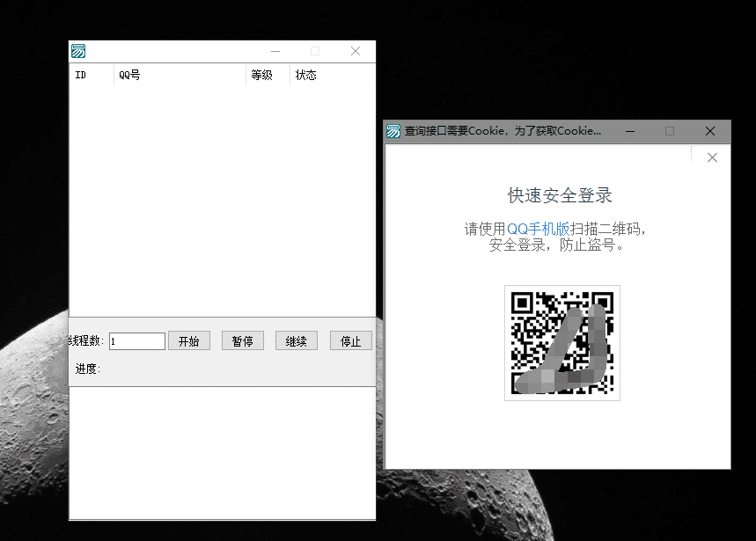The width and height of the screenshot is (756, 541).
Task: Click inside the 线程数 thread count field
Action: click(x=137, y=340)
